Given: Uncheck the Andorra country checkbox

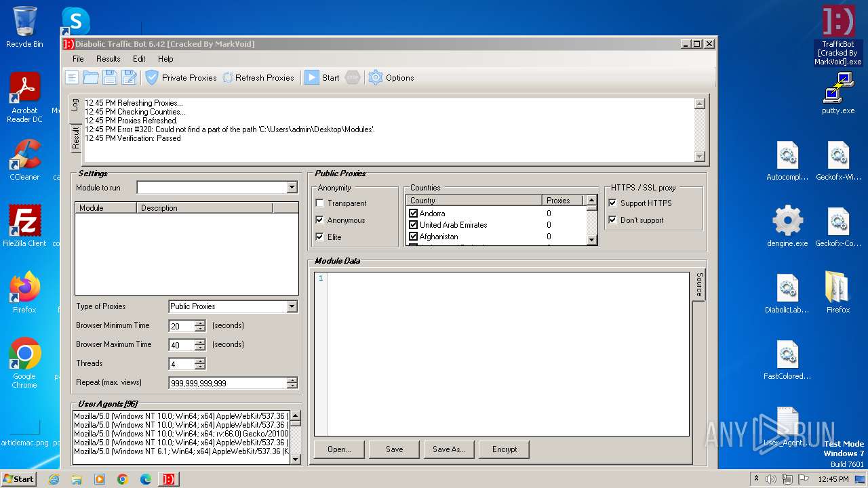Looking at the screenshot, I should click(414, 213).
